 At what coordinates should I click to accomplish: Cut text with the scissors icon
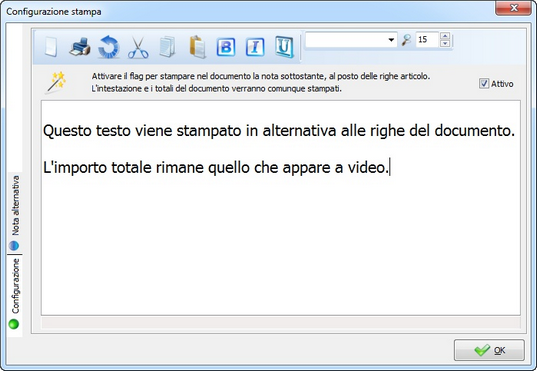point(138,47)
